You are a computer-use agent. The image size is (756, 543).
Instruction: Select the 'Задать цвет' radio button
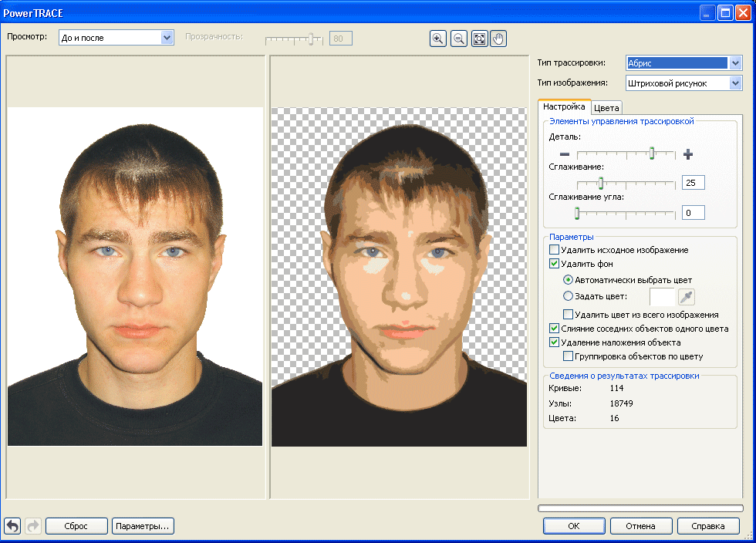coord(568,296)
